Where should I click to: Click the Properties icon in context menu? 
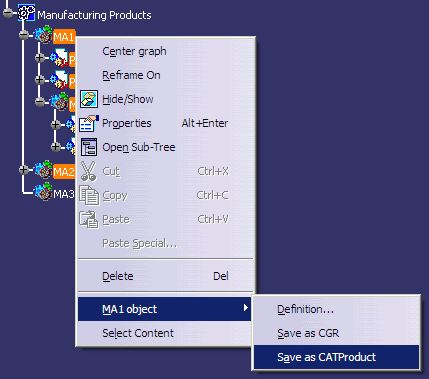[89, 123]
